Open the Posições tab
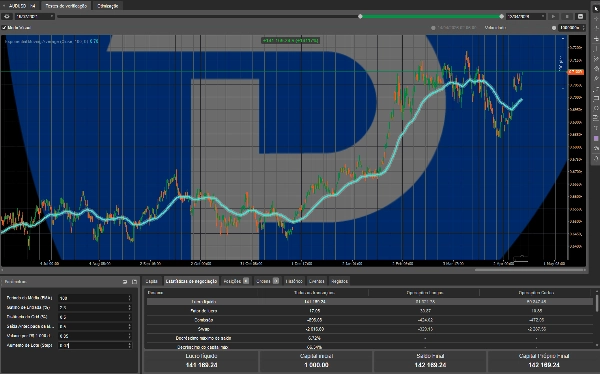The image size is (600, 374). (x=236, y=281)
